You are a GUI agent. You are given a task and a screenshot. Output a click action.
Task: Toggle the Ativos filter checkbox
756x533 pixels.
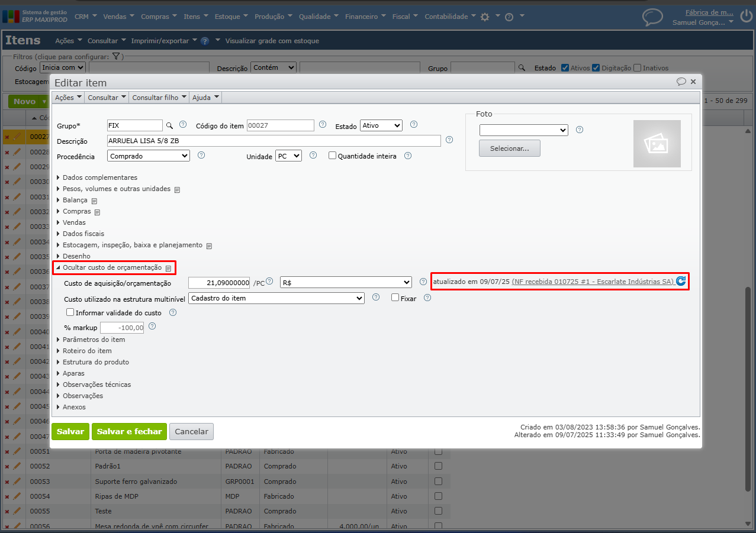565,67
